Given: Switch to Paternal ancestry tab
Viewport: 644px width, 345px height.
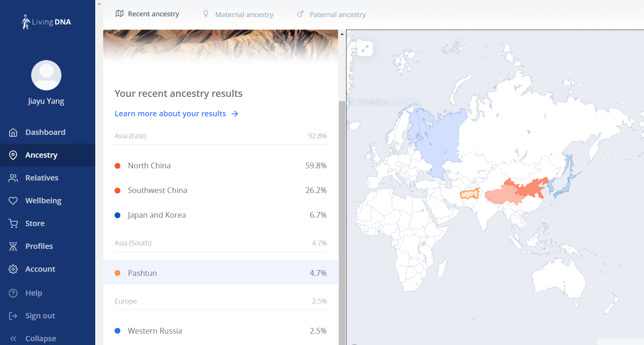Looking at the screenshot, I should [331, 14].
